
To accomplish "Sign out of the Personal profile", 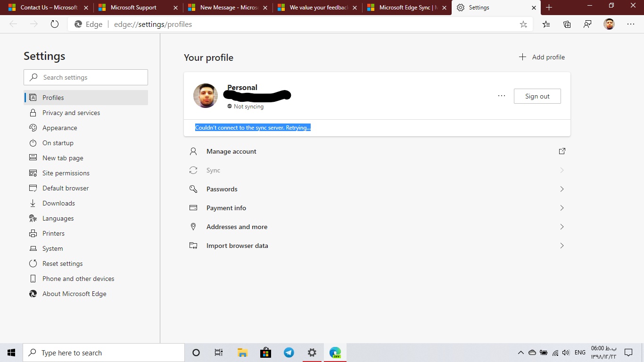I will pyautogui.click(x=537, y=96).
